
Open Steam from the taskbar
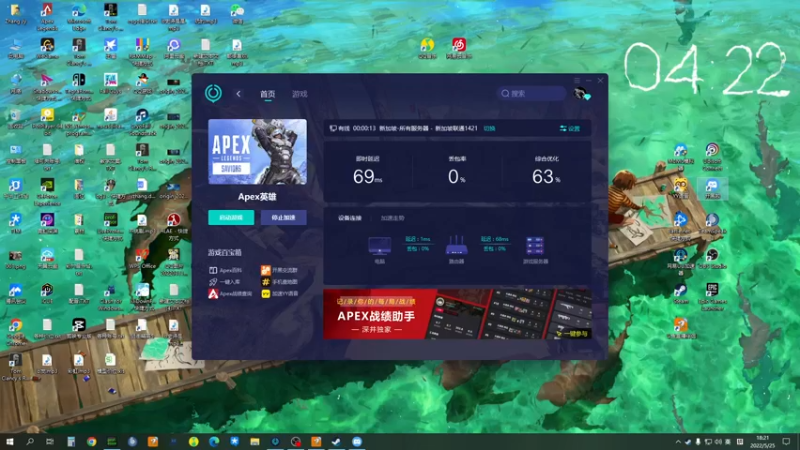(336, 441)
